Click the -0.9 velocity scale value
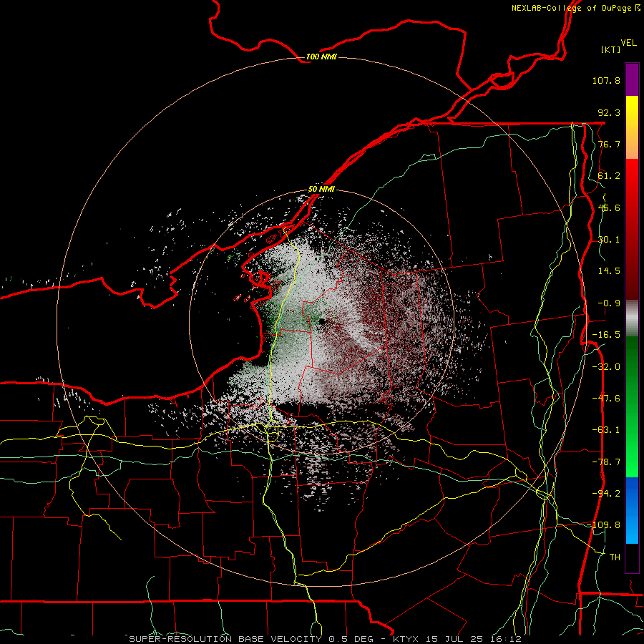This screenshot has width=644, height=644. pos(609,303)
